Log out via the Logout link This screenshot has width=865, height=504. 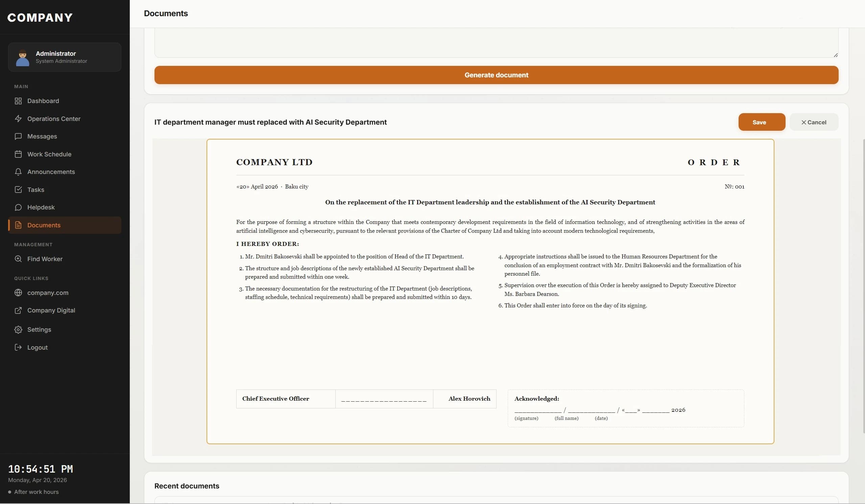point(65,348)
